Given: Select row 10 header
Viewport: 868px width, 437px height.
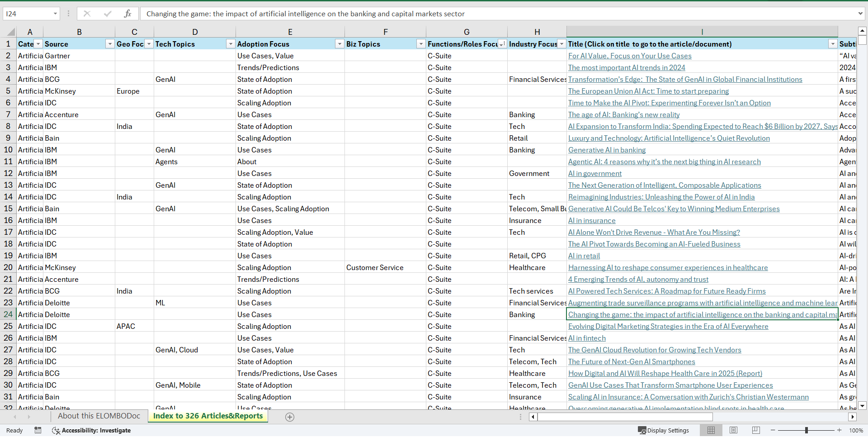Looking at the screenshot, I should [8, 150].
